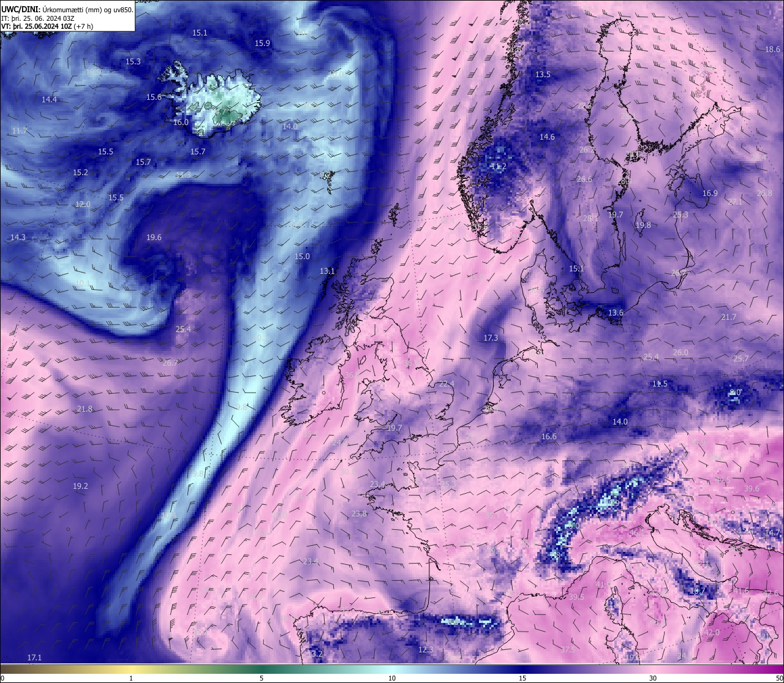Click the 37.5 value label
The image size is (784, 683).
(x=568, y=649)
